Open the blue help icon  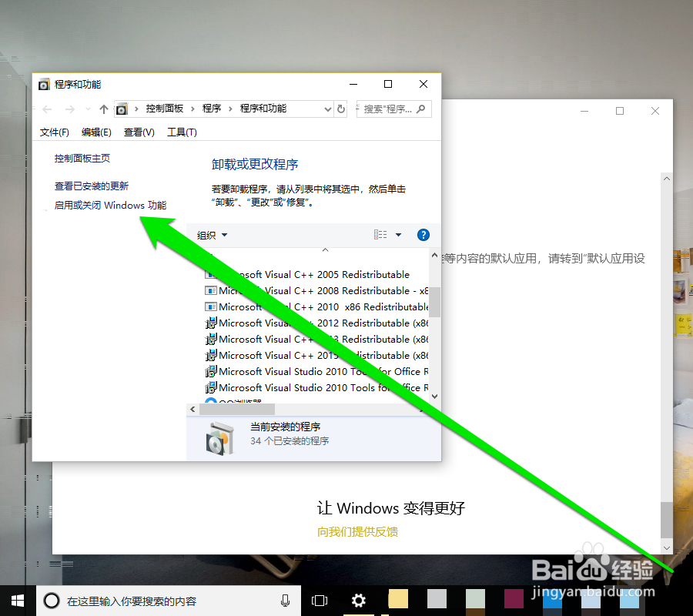click(423, 235)
